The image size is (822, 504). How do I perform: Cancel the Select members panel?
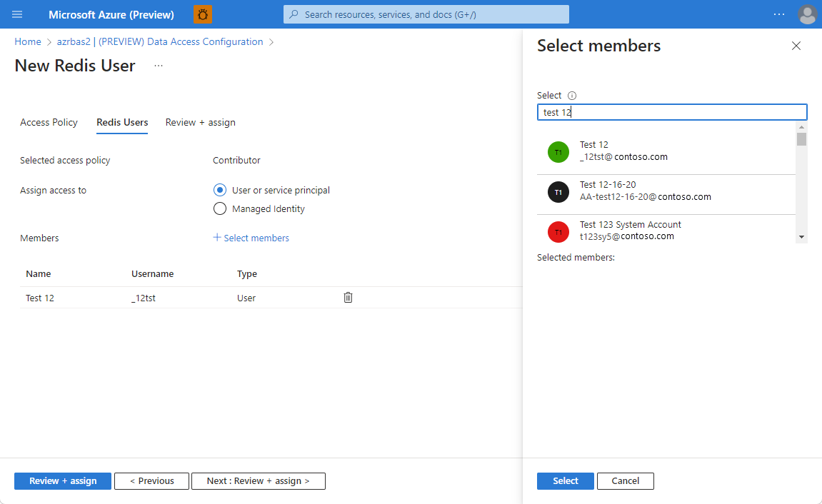pos(625,480)
